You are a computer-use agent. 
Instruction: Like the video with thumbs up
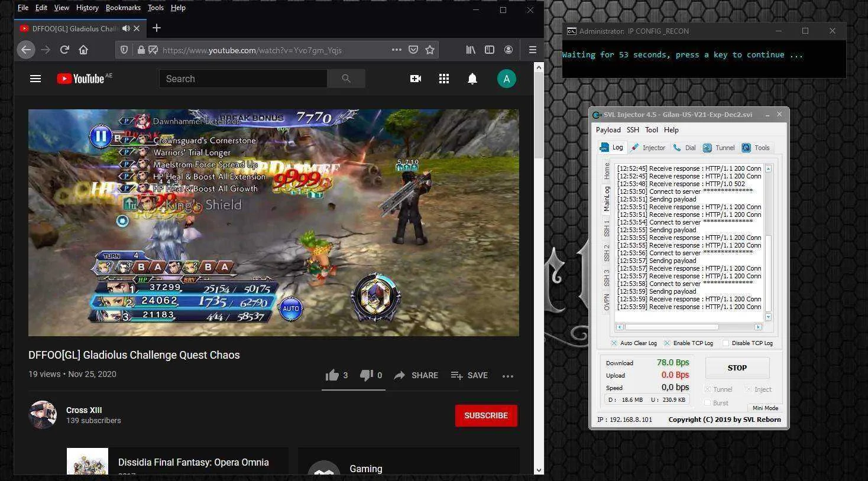click(332, 375)
